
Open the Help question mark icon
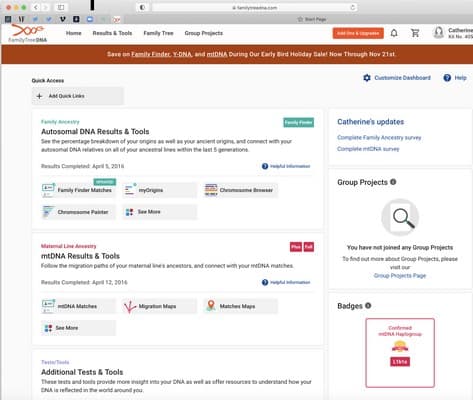click(x=447, y=78)
